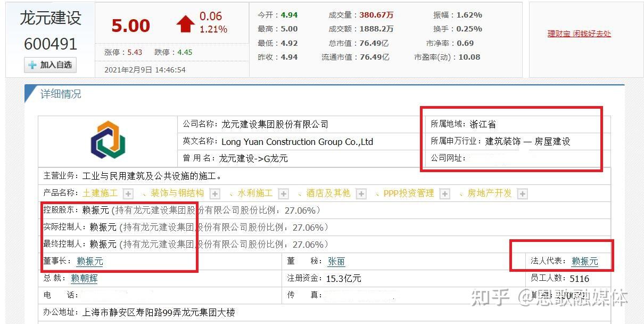Click the 详细情况 section header
Image resolution: width=644 pixels, height=324 pixels.
click(x=61, y=94)
